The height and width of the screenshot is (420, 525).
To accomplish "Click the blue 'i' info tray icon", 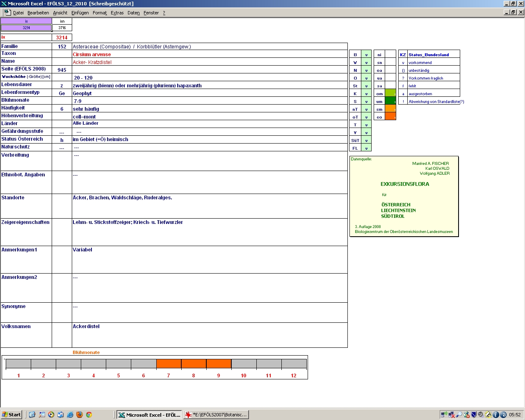I will (x=495, y=415).
